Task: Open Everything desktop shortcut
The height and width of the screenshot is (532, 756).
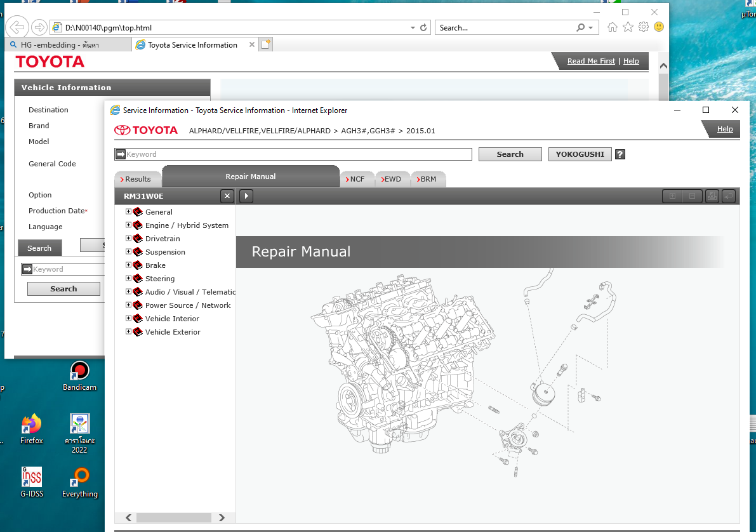Action: (79, 482)
